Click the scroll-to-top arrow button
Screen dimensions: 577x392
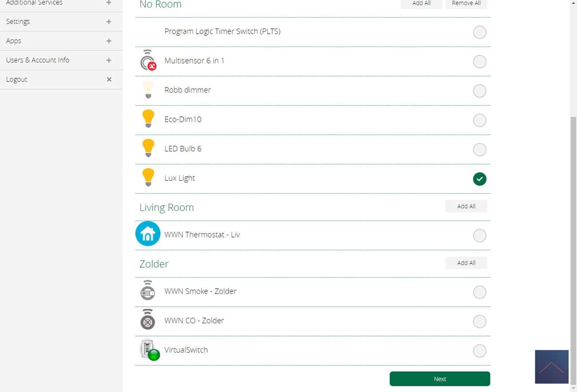tap(551, 367)
